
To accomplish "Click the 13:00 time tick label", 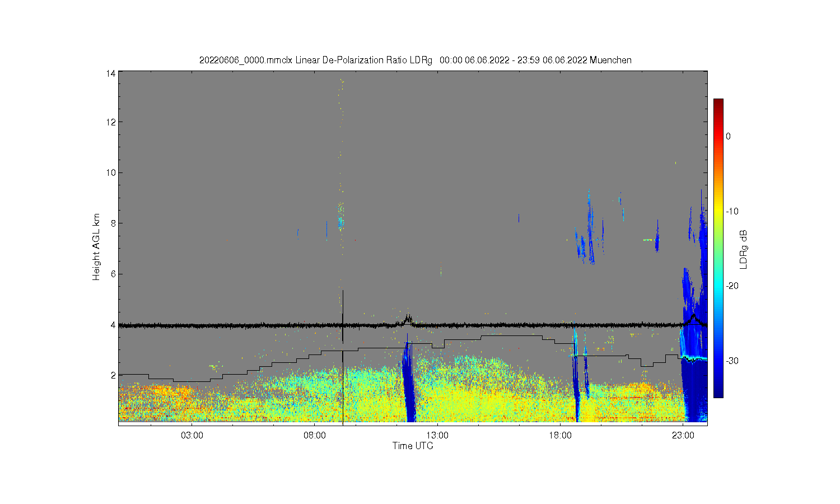I will click(437, 435).
